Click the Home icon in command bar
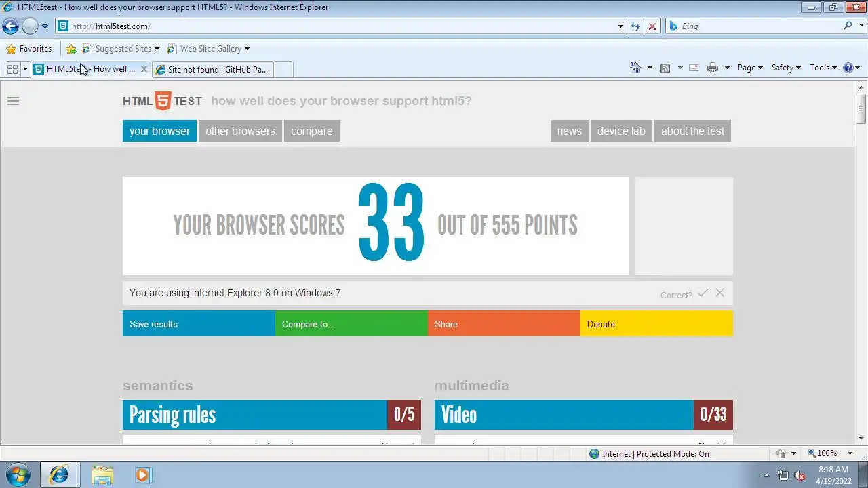 635,68
